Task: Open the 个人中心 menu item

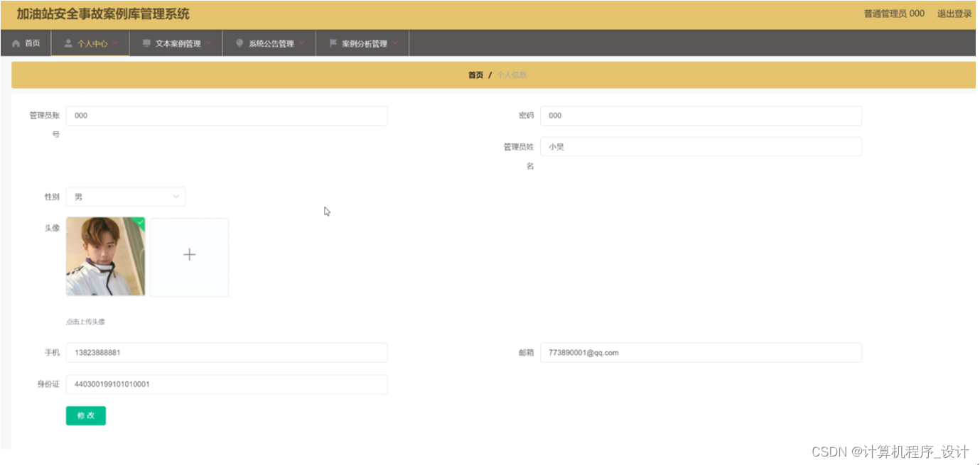Action: [90, 43]
